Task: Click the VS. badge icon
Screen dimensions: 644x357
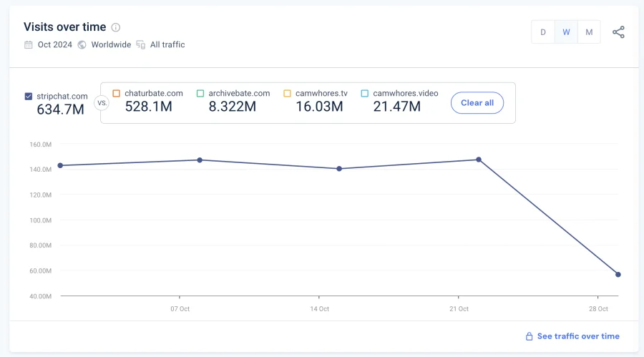Action: pos(101,103)
